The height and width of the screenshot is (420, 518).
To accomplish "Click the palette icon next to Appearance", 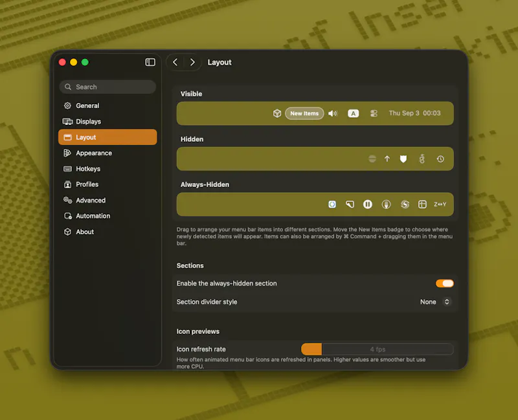I will 68,153.
